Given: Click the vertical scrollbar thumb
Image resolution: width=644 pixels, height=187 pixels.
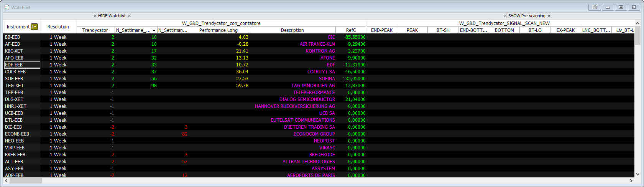Looking at the screenshot, I should point(637,36).
